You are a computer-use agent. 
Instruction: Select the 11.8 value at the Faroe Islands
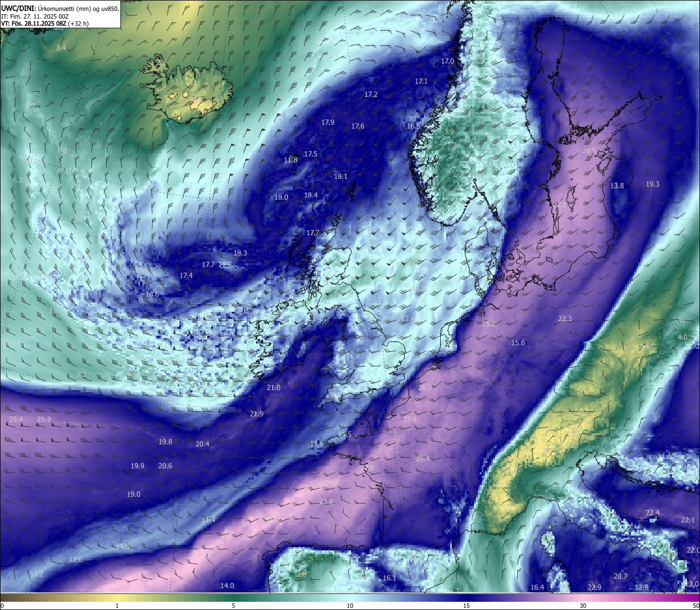pyautogui.click(x=290, y=160)
